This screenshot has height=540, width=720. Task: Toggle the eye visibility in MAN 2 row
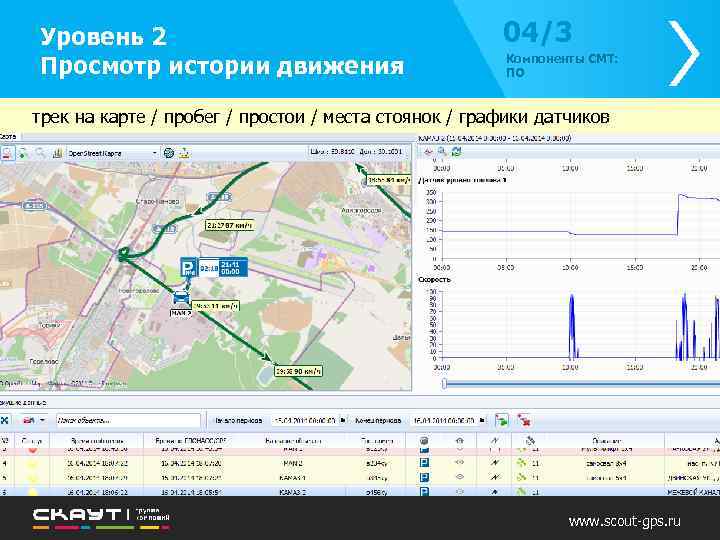(x=460, y=463)
